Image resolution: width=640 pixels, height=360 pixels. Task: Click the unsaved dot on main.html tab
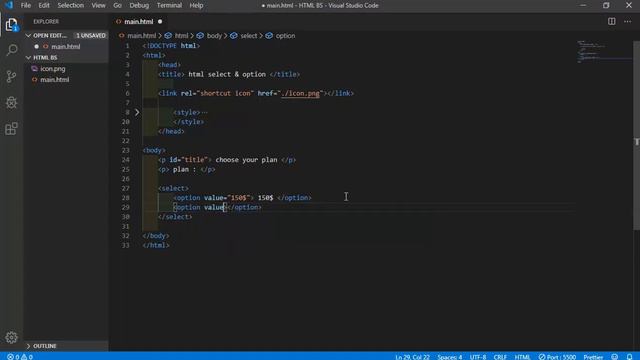160,21
